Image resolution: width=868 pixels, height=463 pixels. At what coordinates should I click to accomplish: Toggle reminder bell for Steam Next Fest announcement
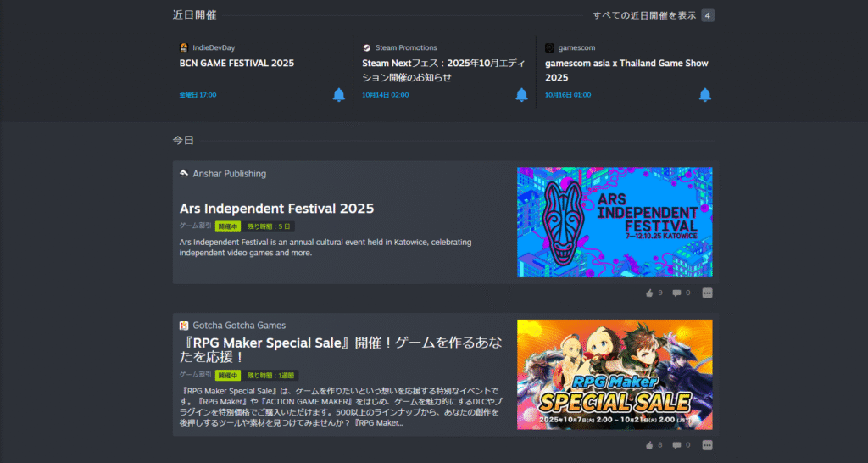pos(521,95)
